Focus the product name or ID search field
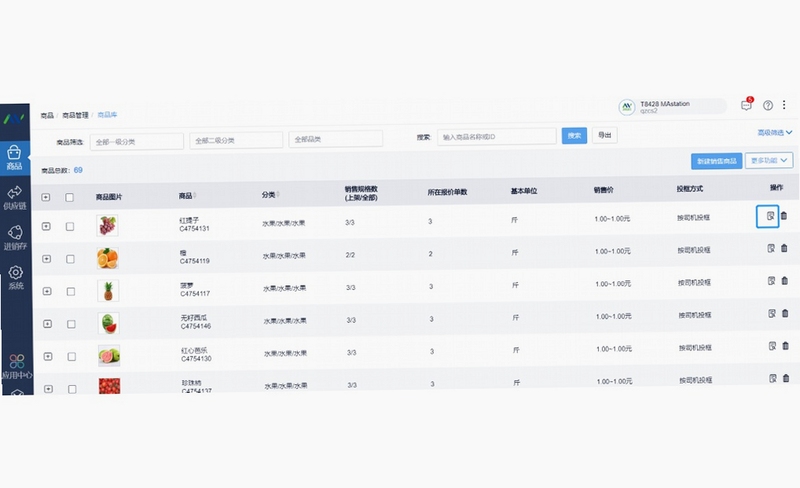800x488 pixels. (496, 137)
